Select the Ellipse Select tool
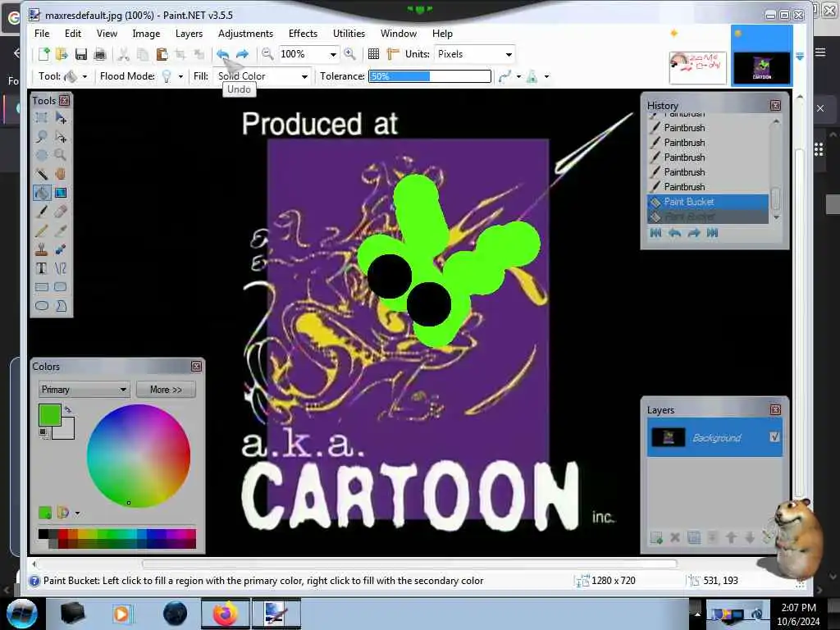This screenshot has height=630, width=840. [x=41, y=155]
